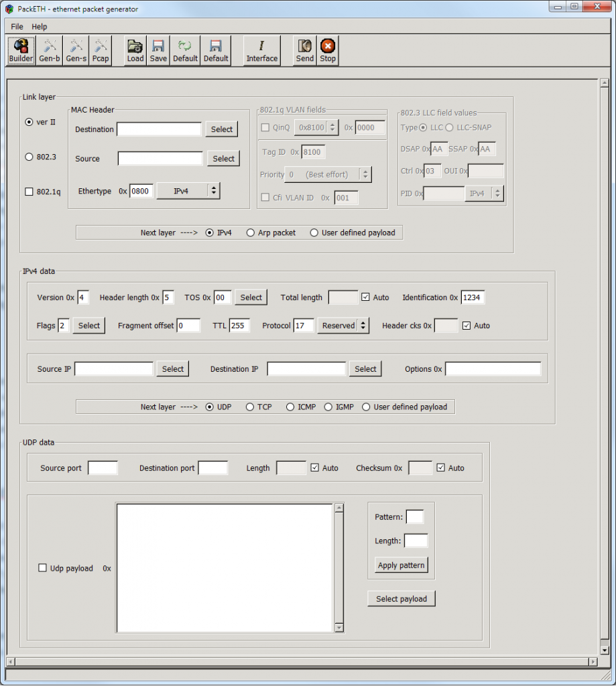Click the Pcap toolbar icon

click(x=101, y=50)
